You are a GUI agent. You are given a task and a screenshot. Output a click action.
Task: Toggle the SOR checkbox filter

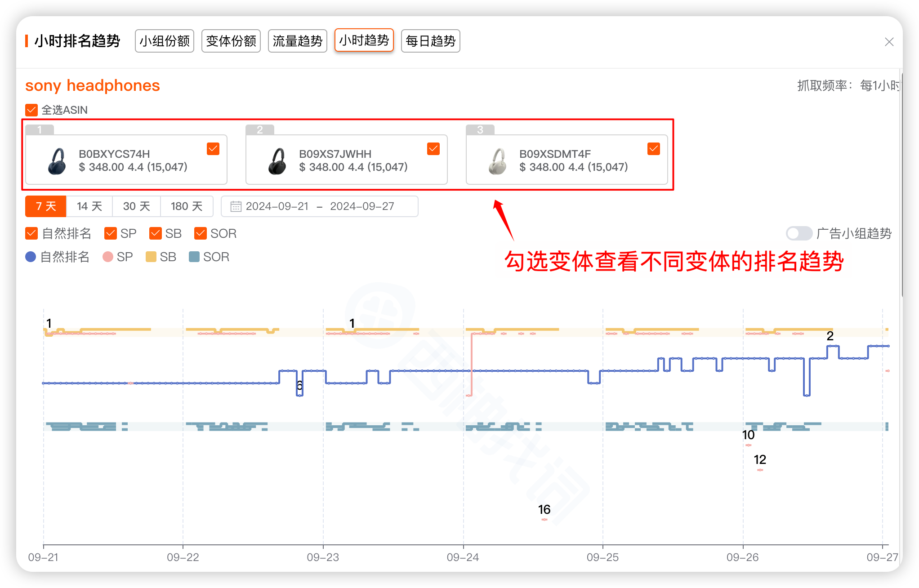pyautogui.click(x=201, y=233)
